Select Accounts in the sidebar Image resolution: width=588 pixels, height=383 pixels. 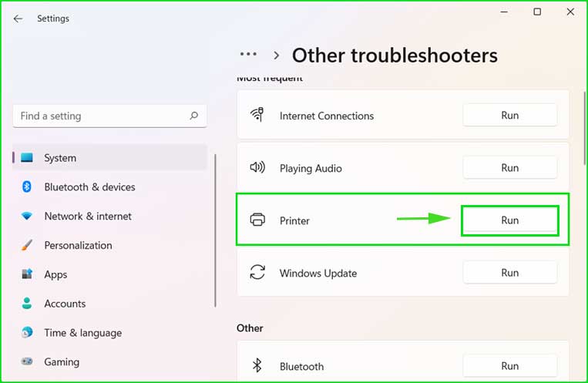click(x=110, y=304)
